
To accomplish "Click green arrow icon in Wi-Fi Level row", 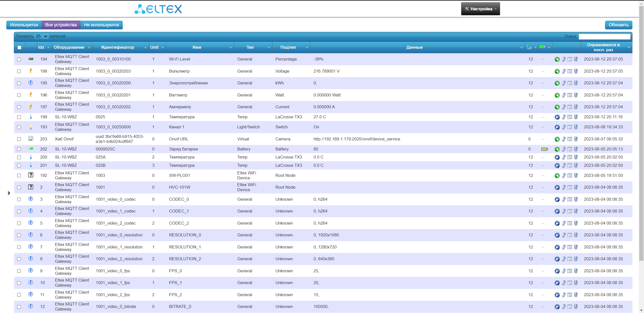I will 557,59.
